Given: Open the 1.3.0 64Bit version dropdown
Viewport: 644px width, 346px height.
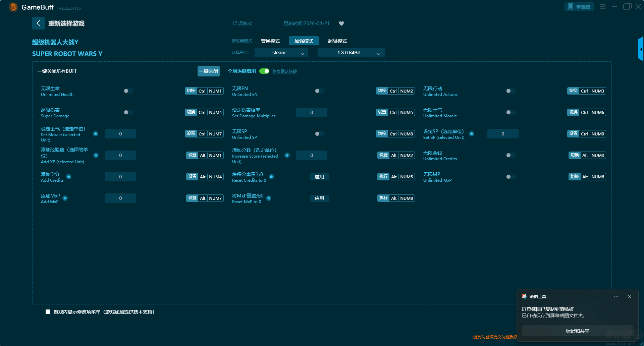Looking at the screenshot, I should 351,53.
